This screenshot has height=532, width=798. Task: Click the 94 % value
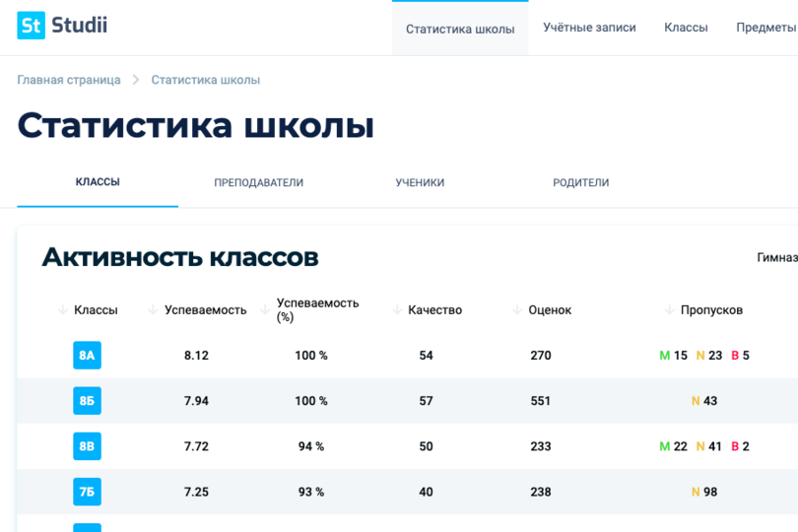point(311,446)
